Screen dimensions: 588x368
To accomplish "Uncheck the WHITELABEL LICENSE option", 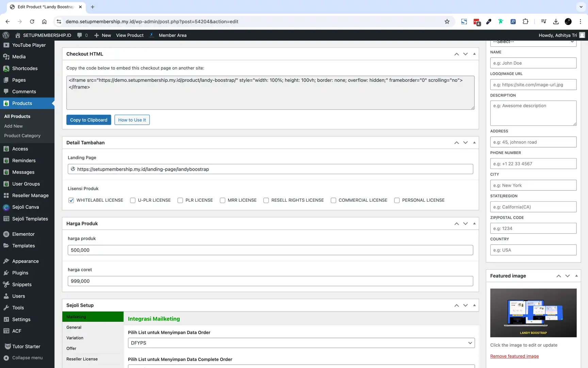I will point(71,200).
